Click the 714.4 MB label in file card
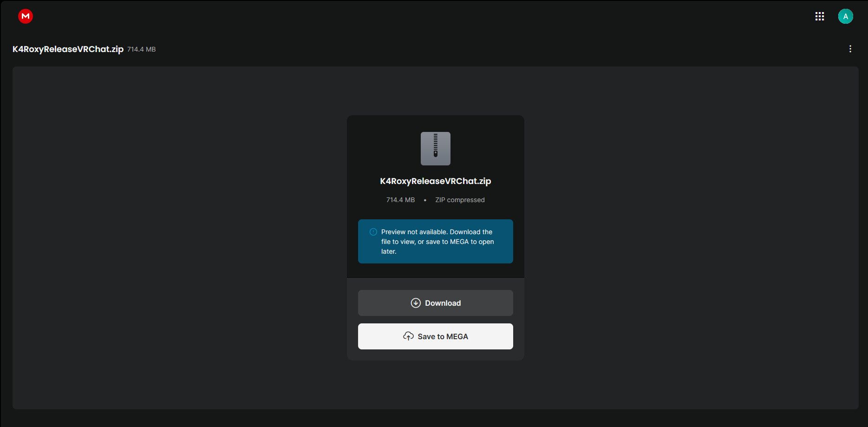The height and width of the screenshot is (427, 868). (400, 200)
